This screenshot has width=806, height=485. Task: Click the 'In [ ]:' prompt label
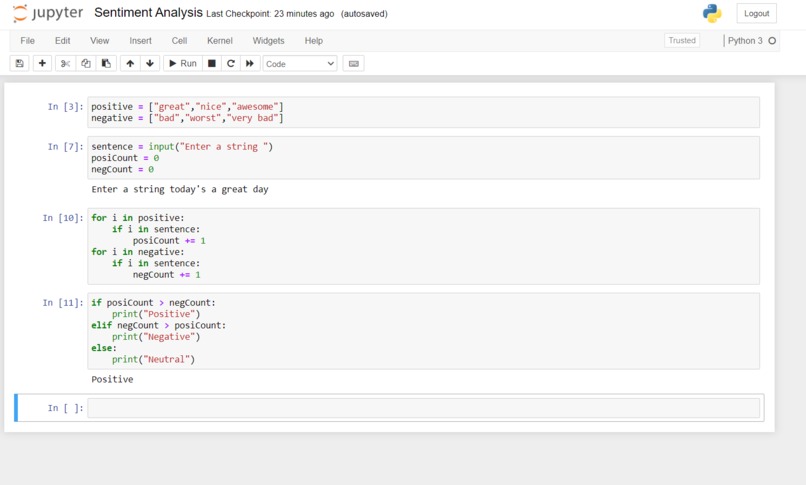pyautogui.click(x=65, y=408)
